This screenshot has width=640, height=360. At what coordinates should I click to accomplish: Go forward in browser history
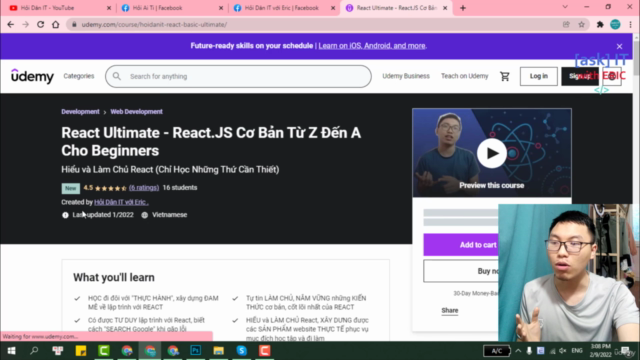pos(25,24)
